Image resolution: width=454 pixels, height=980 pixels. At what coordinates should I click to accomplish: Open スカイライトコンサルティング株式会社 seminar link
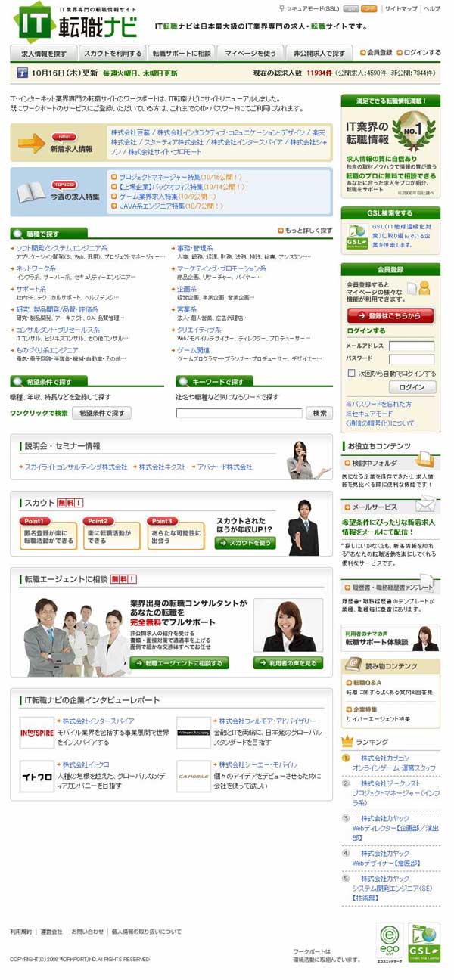click(76, 467)
